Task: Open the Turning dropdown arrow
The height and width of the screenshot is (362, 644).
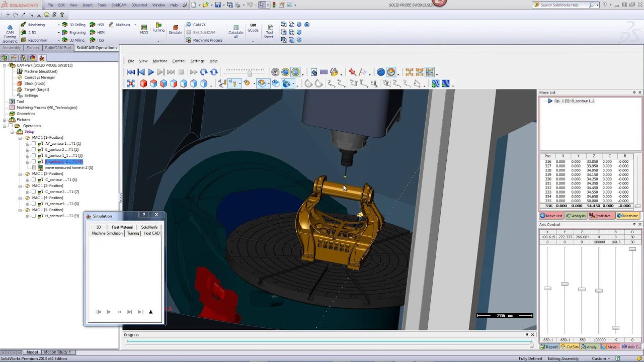Action: pyautogui.click(x=158, y=41)
